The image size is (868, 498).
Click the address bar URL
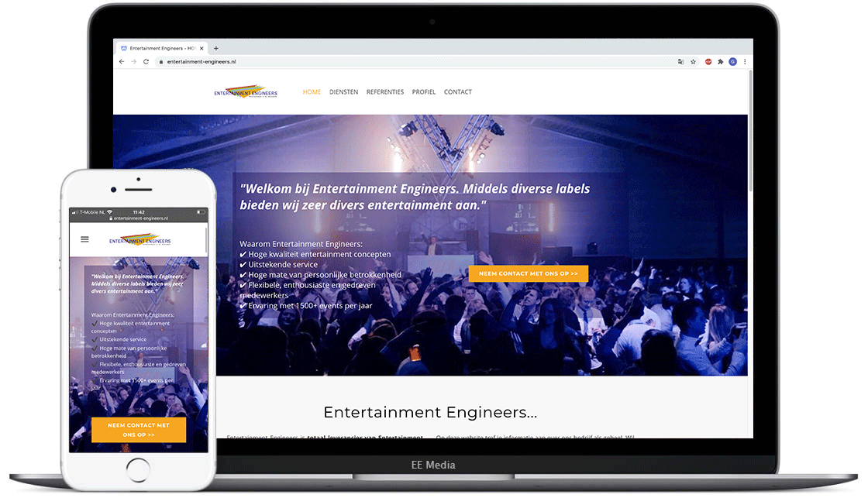(201, 61)
